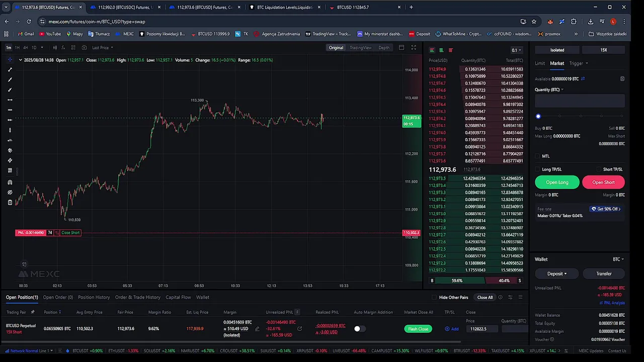Viewport: 644px width, 362px height.
Task: Open the PNL Analysis link
Action: click(x=612, y=303)
